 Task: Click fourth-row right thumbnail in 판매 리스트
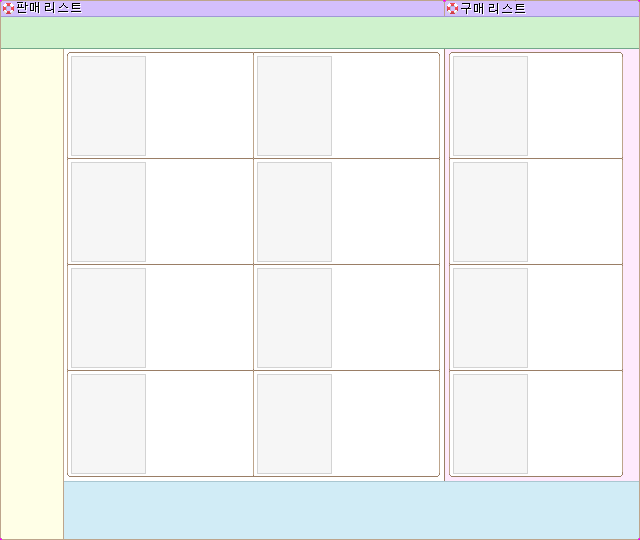click(x=294, y=424)
